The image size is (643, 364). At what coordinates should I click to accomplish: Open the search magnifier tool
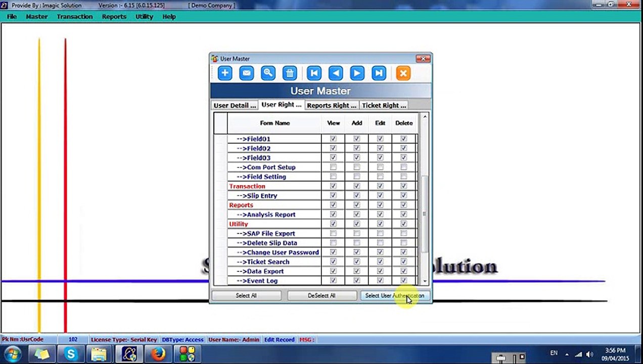pyautogui.click(x=268, y=73)
